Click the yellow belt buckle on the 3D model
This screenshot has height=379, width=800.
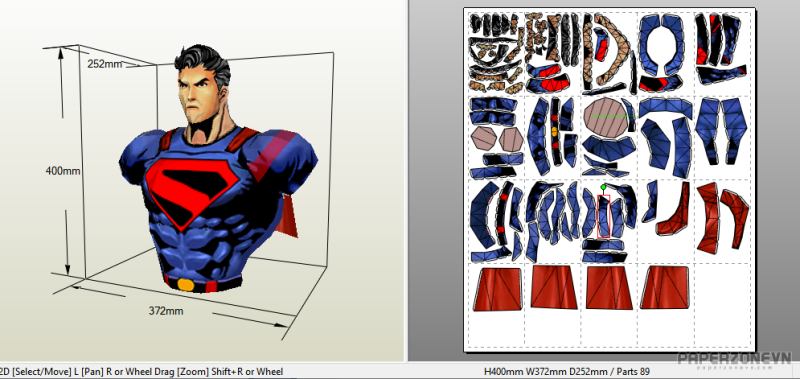[x=186, y=284]
